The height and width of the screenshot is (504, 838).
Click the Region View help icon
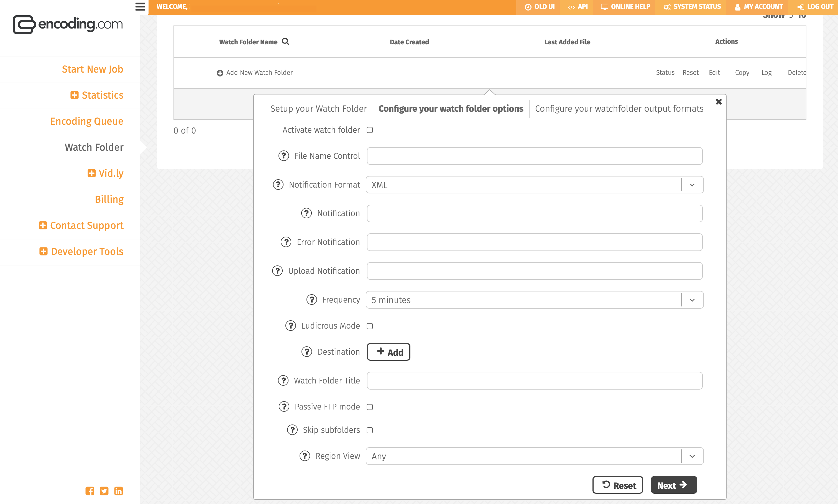point(305,456)
